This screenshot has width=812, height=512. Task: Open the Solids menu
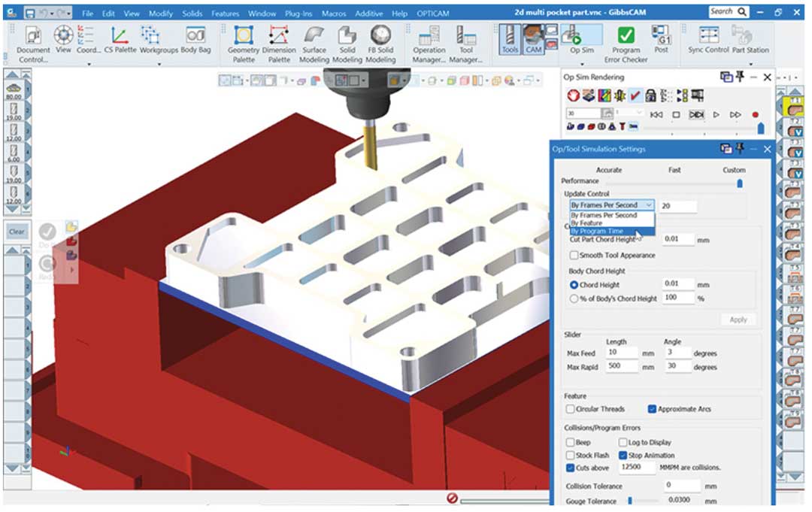click(192, 14)
